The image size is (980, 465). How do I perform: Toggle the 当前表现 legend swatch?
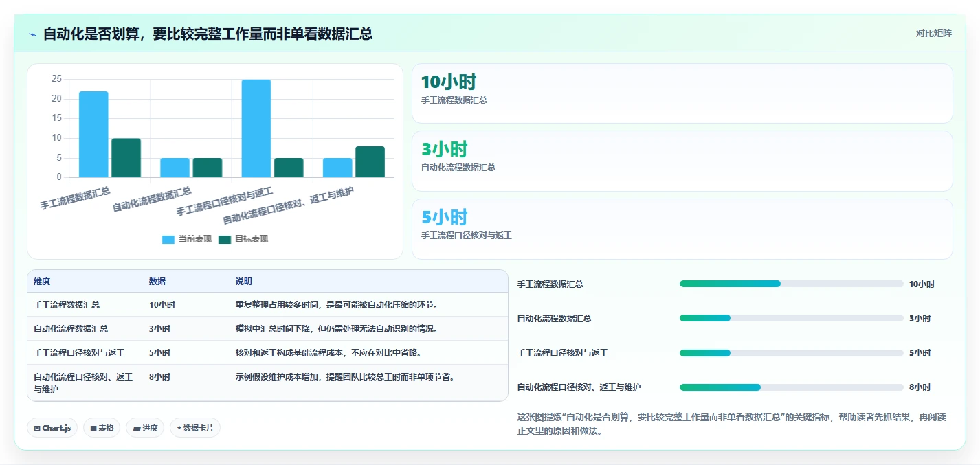tap(168, 239)
